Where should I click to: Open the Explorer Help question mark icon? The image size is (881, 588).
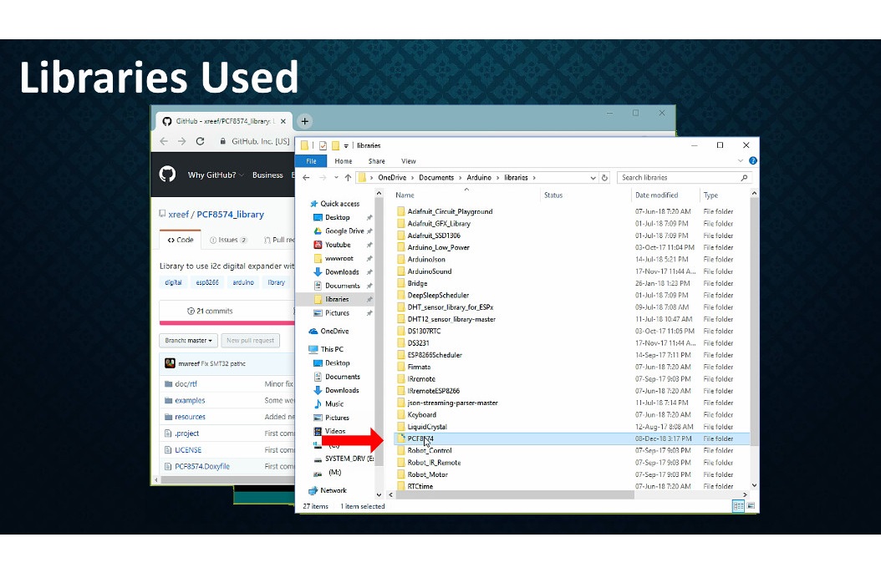tap(753, 160)
